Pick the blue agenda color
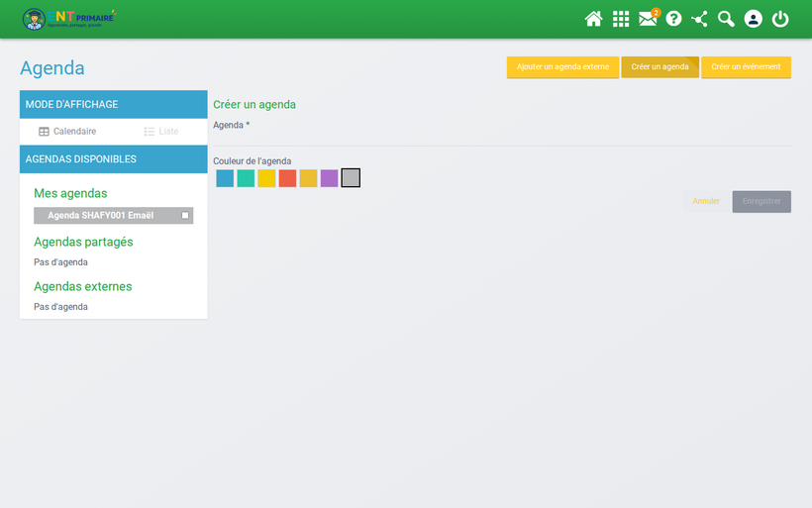 click(x=225, y=178)
